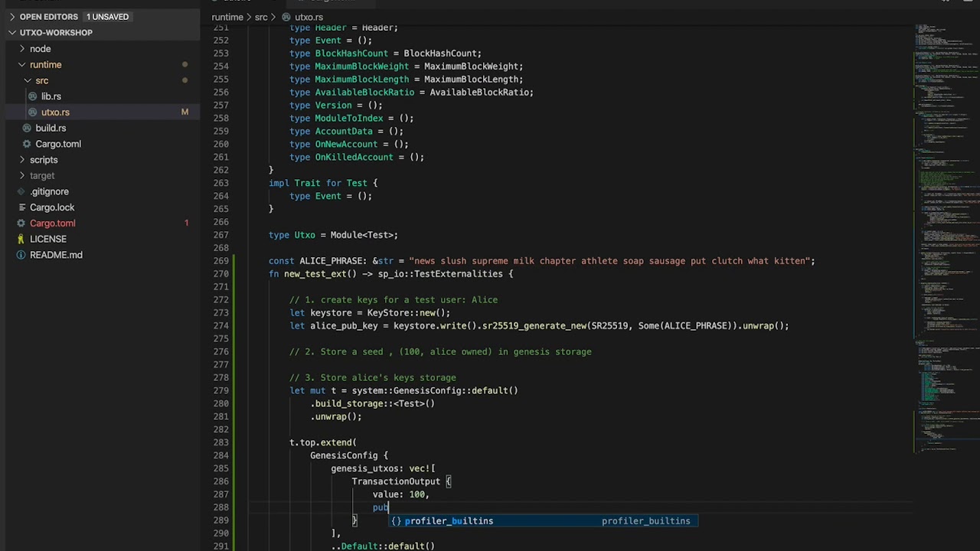Click the info icon beside README.md

click(22, 256)
